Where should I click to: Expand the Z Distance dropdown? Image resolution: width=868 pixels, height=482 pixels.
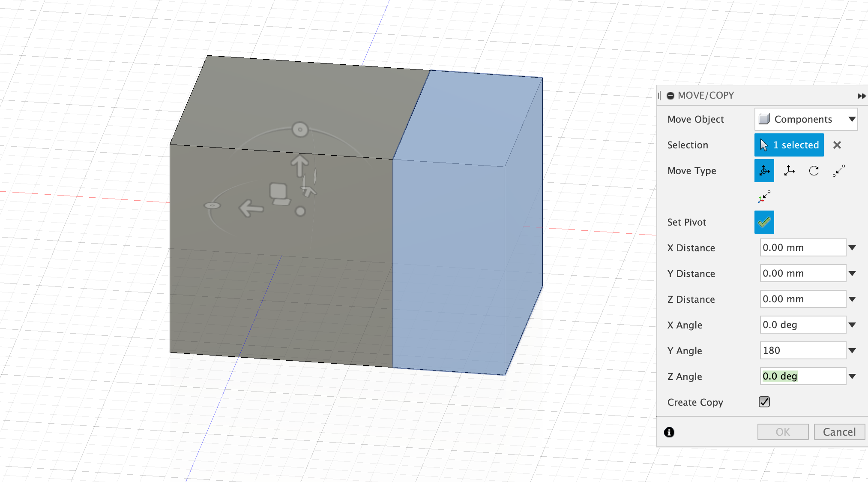pyautogui.click(x=852, y=299)
